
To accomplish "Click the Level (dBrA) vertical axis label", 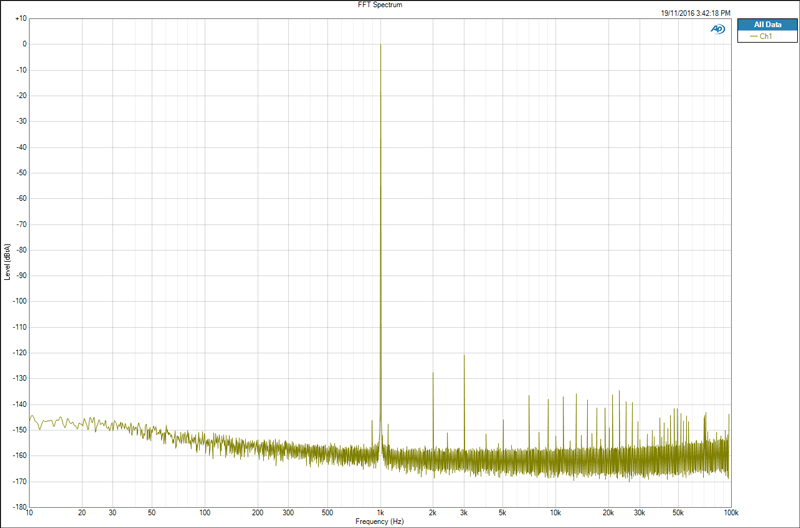I will pyautogui.click(x=7, y=262).
